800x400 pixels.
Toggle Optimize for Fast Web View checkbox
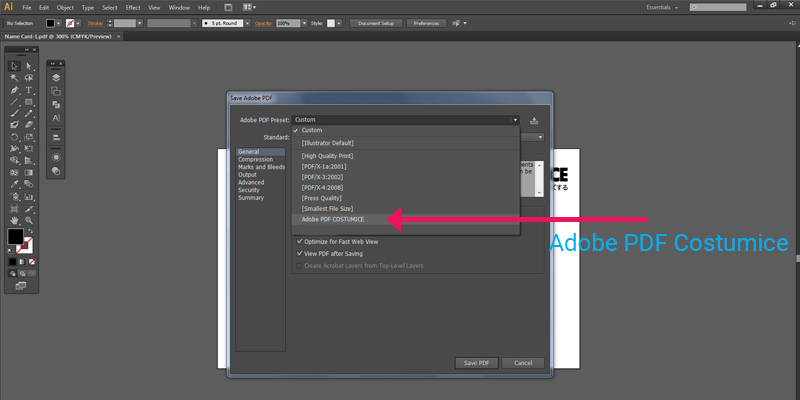[299, 242]
